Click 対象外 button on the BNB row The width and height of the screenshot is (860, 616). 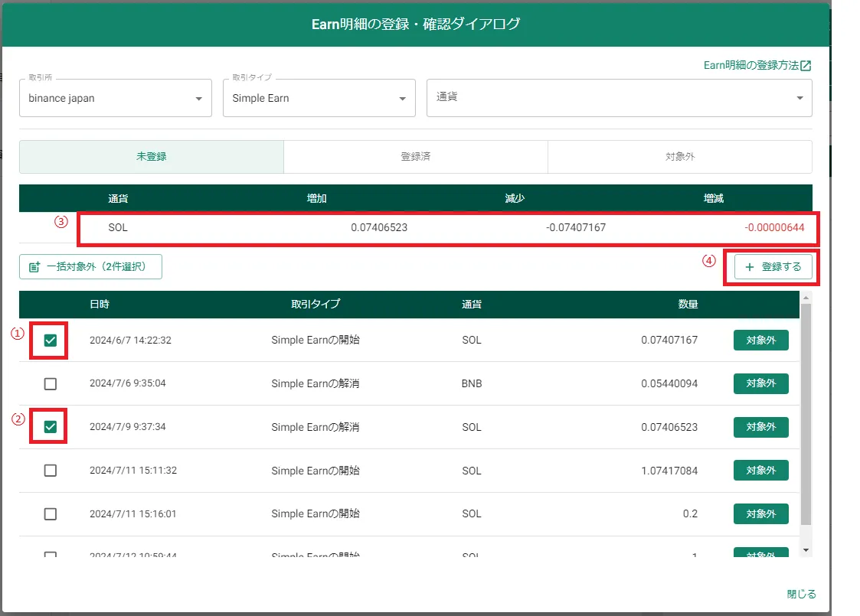(x=760, y=383)
